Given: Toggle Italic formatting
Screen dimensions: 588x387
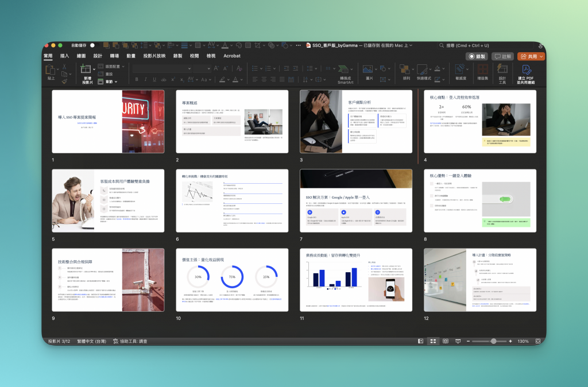Looking at the screenshot, I should [x=145, y=79].
